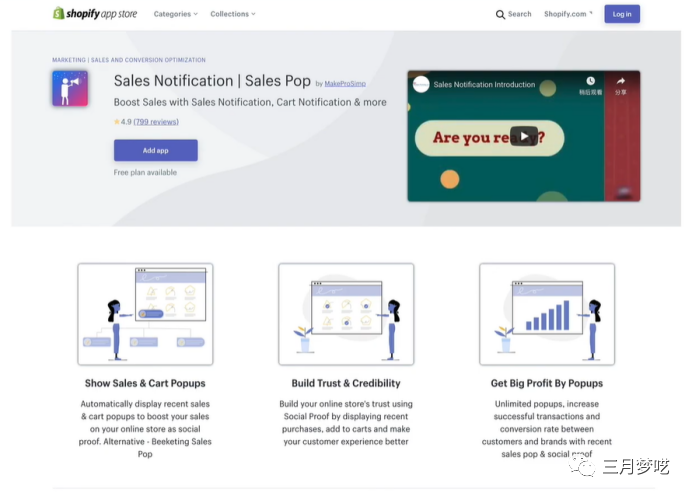Click the search magnifier icon

[x=501, y=14]
